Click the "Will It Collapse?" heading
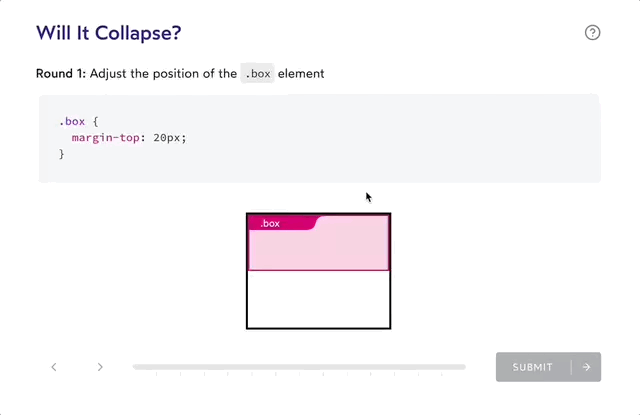Viewport: 640px width, 415px height. (x=109, y=33)
